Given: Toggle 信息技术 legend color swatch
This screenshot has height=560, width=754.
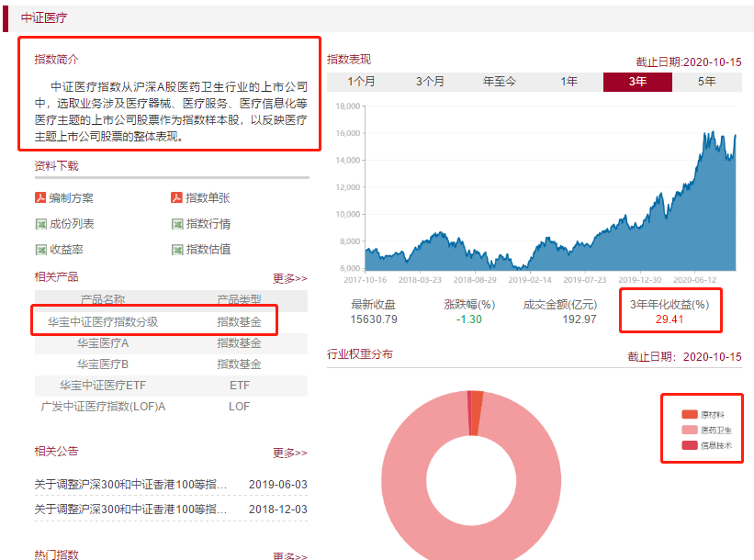Looking at the screenshot, I should tap(690, 445).
